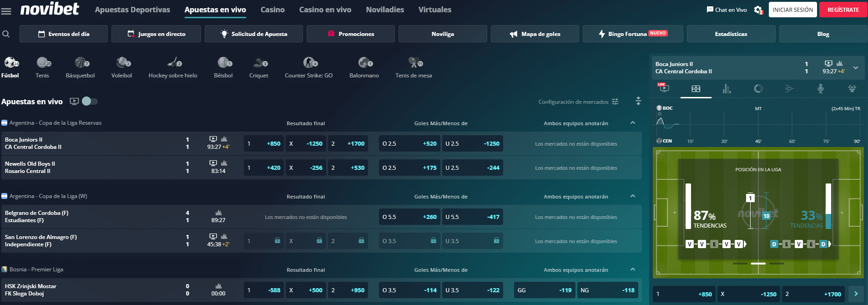Image resolution: width=868 pixels, height=305 pixels.
Task: Bet Boca Juniors II win at +850 in list
Action: (x=264, y=143)
